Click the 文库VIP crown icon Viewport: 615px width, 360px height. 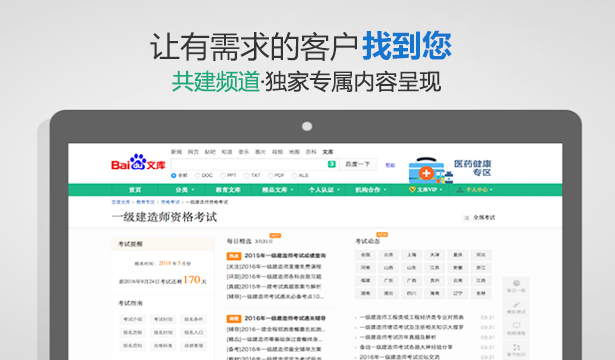[412, 190]
